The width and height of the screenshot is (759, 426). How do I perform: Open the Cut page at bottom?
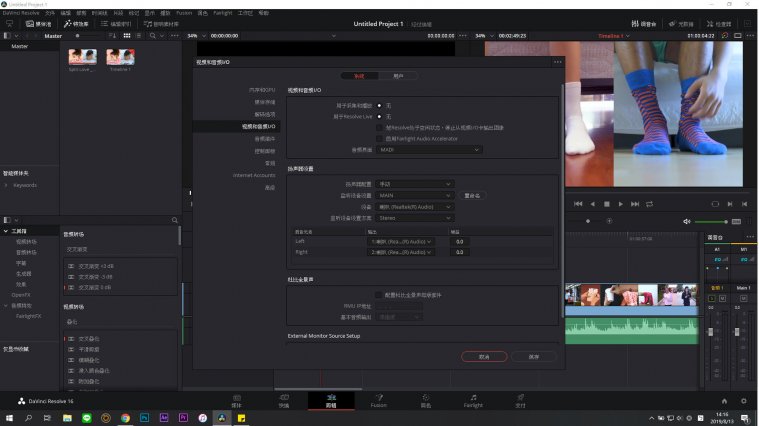[284, 401]
